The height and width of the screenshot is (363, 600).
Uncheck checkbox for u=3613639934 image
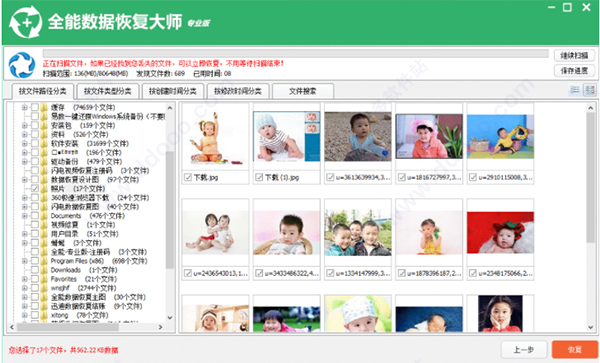(330, 177)
